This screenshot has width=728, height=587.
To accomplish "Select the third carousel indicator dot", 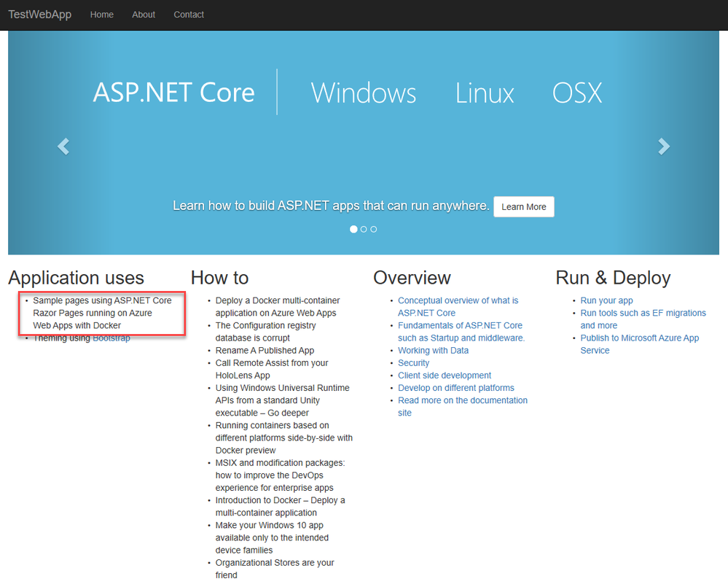I will [x=374, y=229].
